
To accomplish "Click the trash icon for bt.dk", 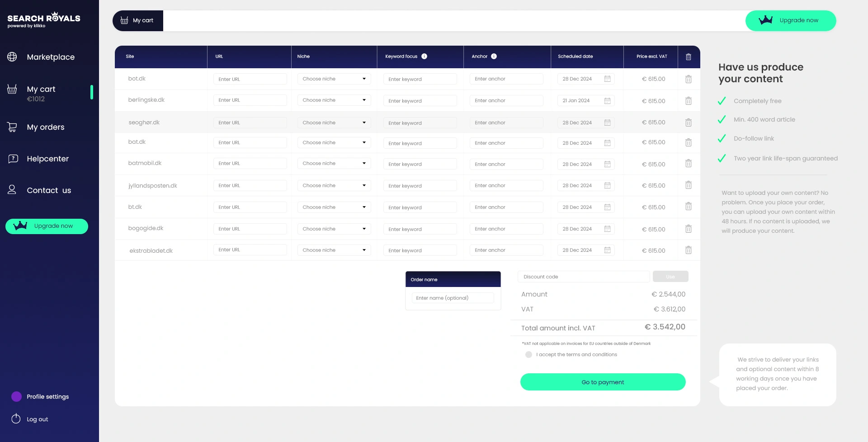I will pos(688,207).
